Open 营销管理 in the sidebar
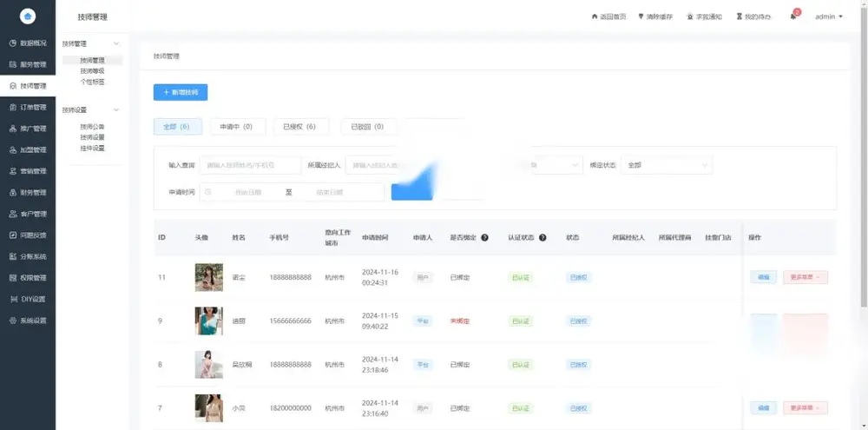The image size is (868, 430). tap(28, 171)
